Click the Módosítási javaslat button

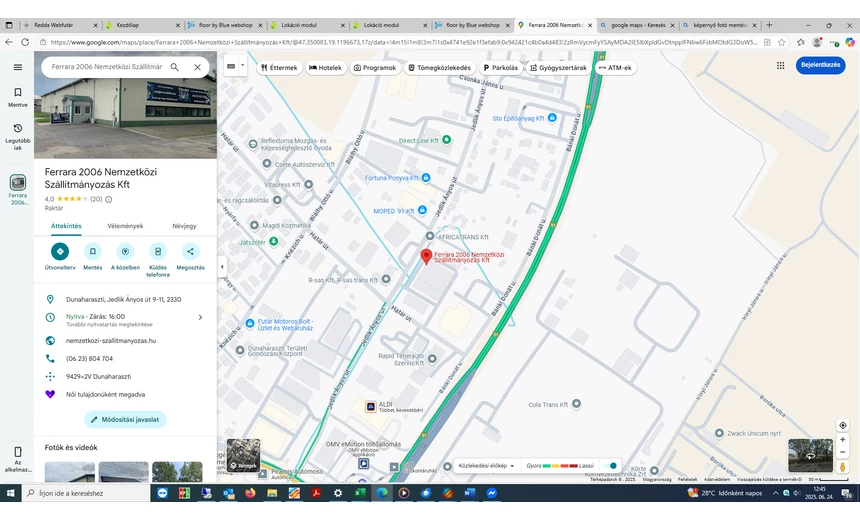click(125, 420)
